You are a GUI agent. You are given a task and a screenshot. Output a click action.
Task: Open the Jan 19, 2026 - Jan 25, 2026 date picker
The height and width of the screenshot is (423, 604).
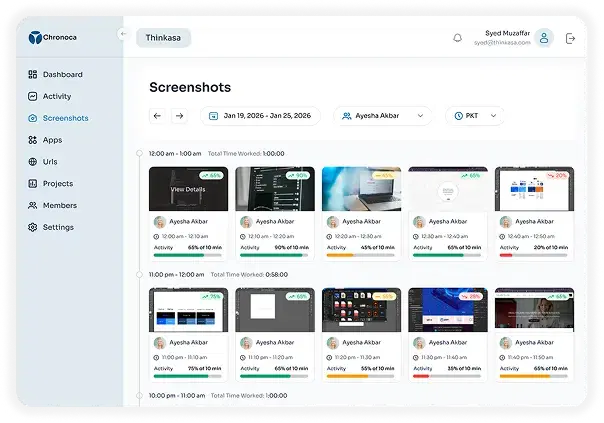click(x=260, y=116)
